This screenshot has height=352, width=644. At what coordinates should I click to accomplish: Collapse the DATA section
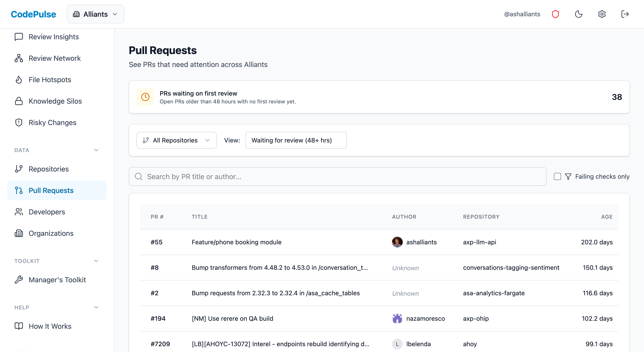tap(96, 150)
